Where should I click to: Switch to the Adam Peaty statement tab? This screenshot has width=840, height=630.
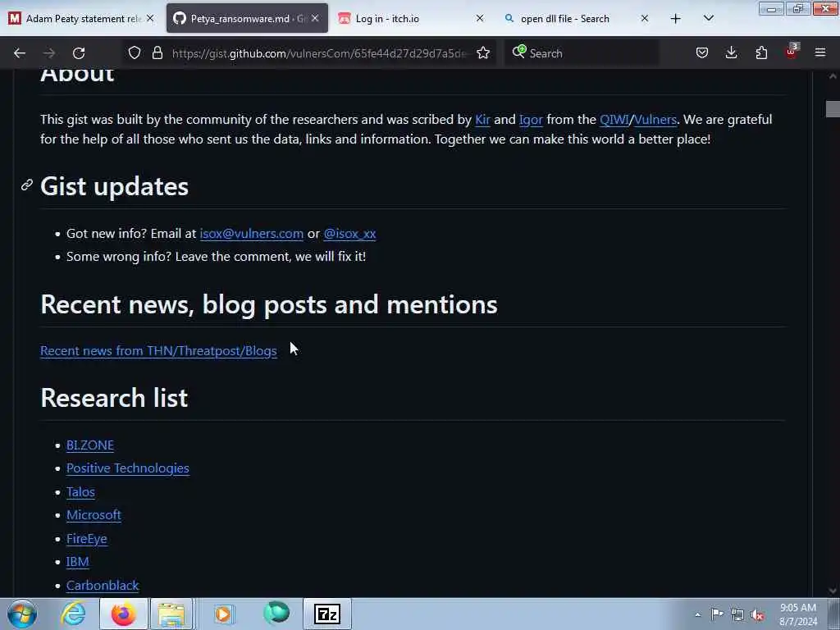click(x=81, y=18)
